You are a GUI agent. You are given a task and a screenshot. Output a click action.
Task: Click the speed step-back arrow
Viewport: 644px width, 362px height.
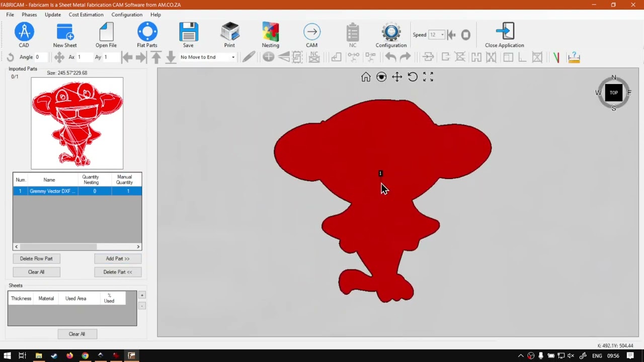pyautogui.click(x=451, y=35)
